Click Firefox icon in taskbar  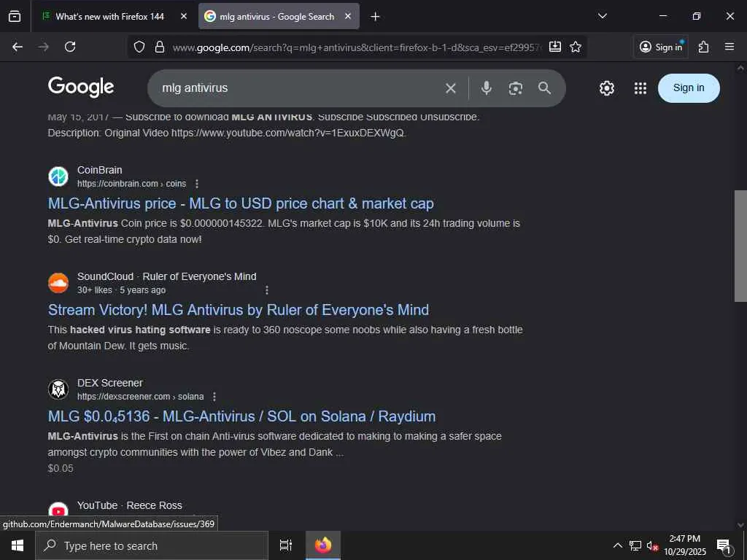click(x=323, y=545)
